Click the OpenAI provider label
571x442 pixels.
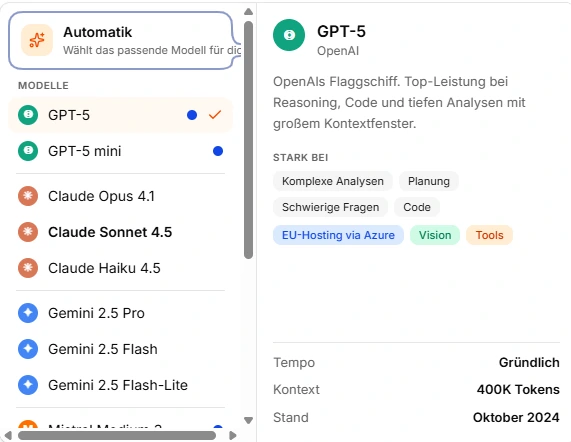click(x=338, y=51)
